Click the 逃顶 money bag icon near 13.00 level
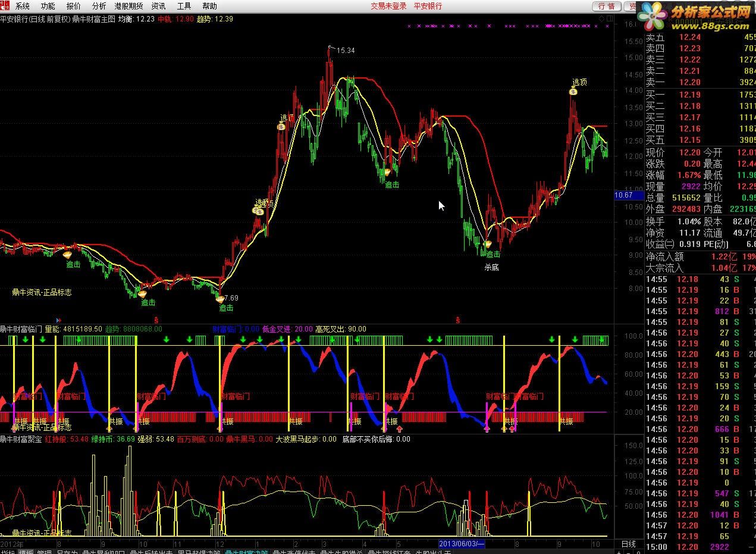 (281, 126)
